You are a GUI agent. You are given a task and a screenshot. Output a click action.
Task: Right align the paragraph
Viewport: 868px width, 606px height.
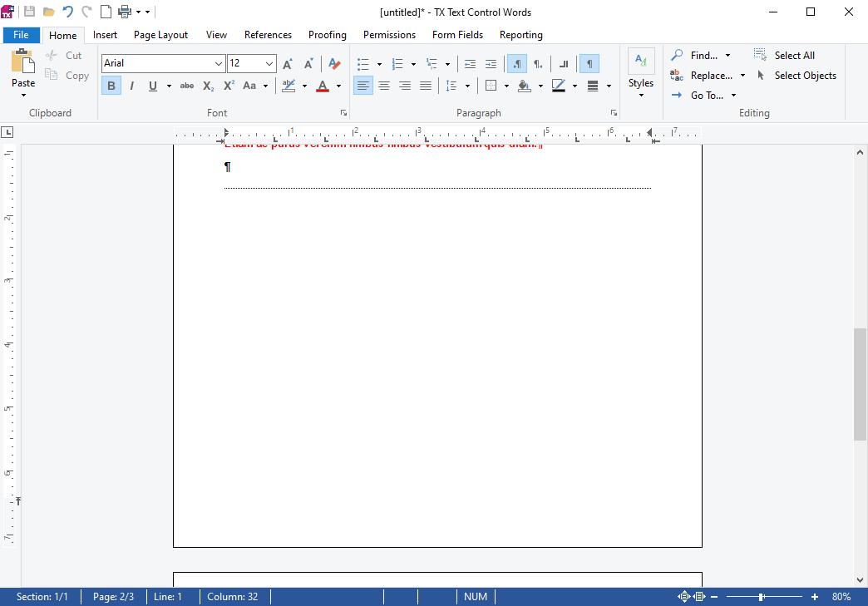(x=405, y=86)
